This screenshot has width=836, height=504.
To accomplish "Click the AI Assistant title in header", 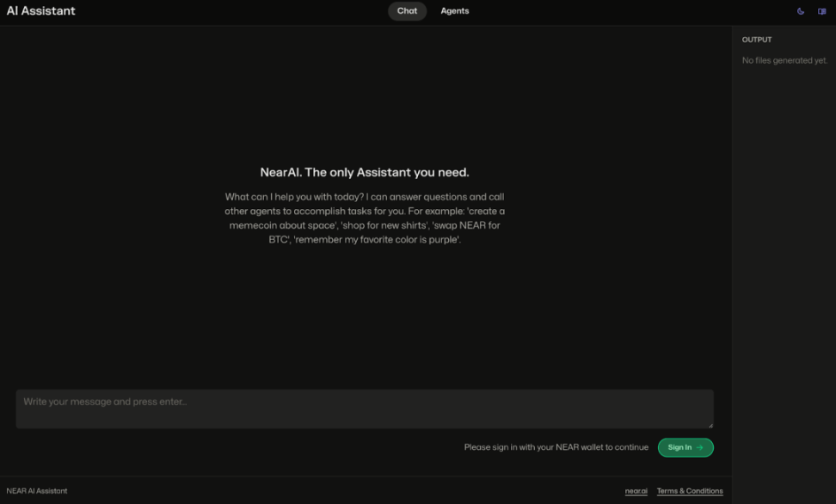I will coord(40,11).
